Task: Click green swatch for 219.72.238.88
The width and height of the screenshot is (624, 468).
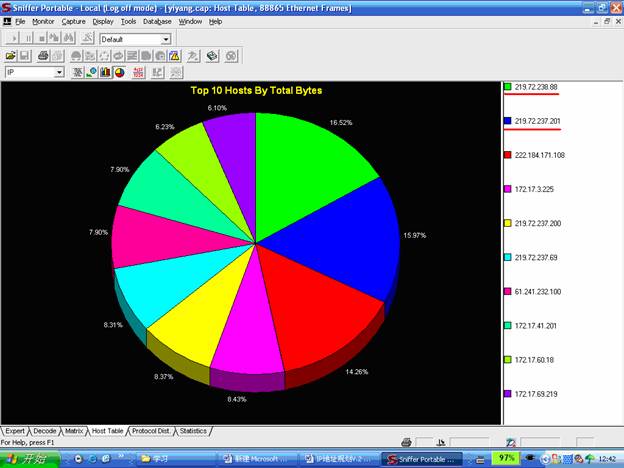Action: click(x=507, y=86)
